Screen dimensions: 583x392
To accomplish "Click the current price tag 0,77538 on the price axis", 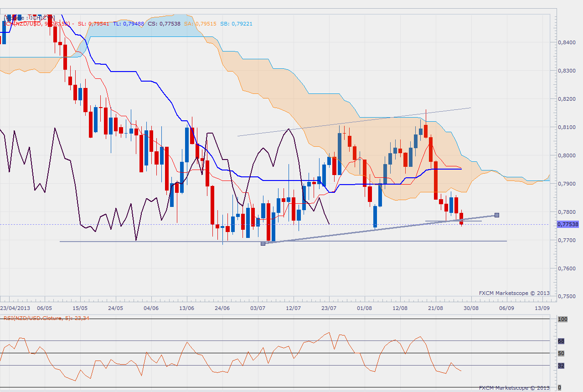I will (568, 224).
